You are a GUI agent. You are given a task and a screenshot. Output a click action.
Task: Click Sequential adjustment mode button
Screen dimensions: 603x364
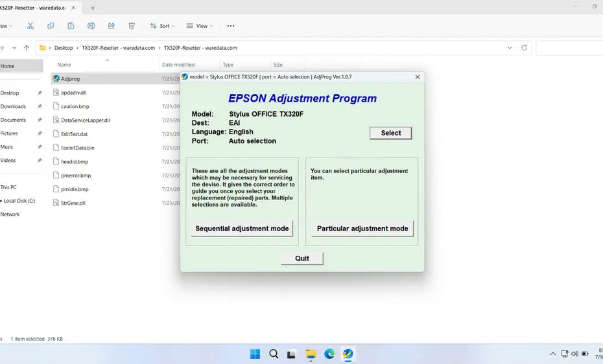(242, 229)
